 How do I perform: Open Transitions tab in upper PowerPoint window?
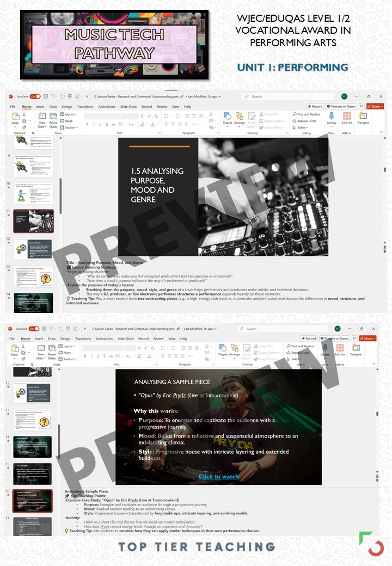coord(85,107)
